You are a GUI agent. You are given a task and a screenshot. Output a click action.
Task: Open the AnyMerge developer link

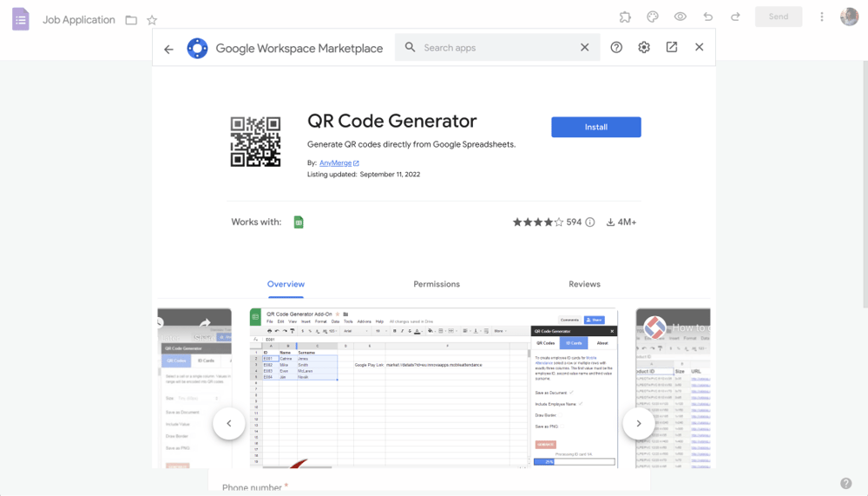click(339, 163)
